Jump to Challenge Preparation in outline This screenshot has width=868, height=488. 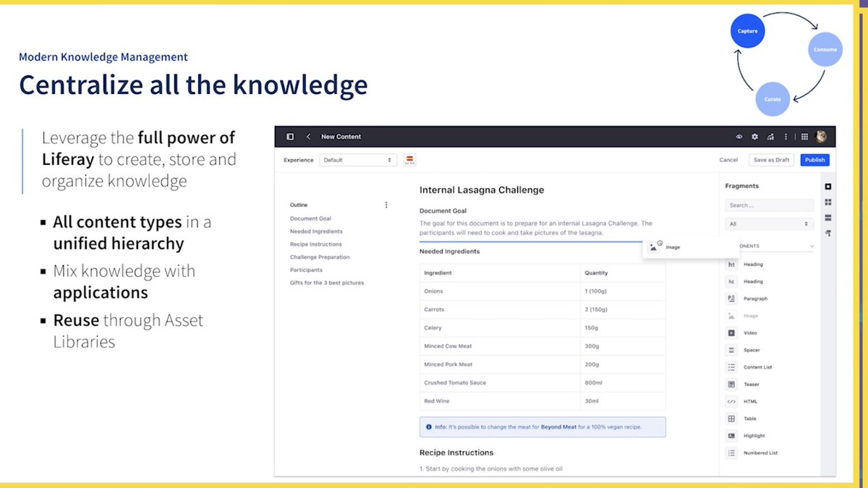click(x=320, y=257)
